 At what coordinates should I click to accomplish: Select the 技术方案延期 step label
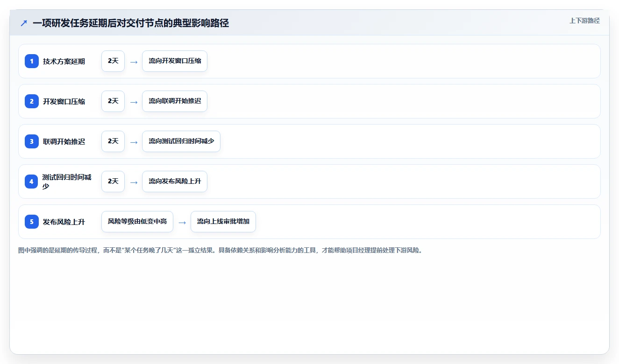point(64,61)
